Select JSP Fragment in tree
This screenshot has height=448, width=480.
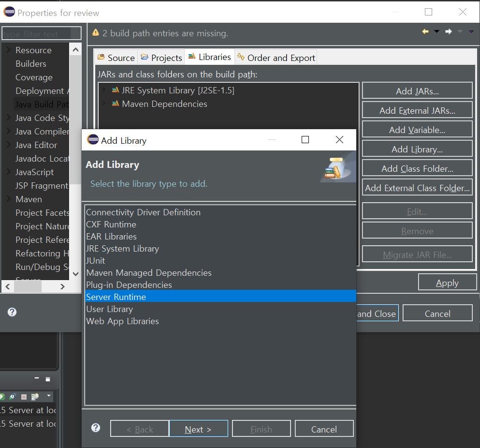42,185
